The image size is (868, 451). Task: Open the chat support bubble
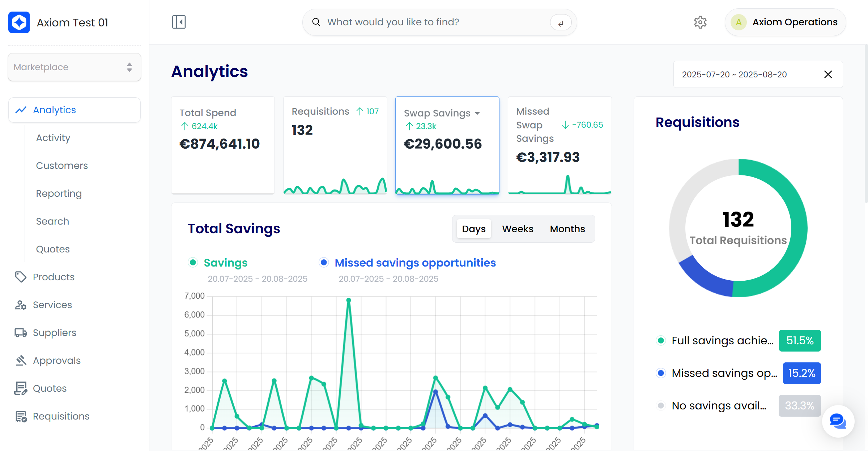tap(838, 421)
